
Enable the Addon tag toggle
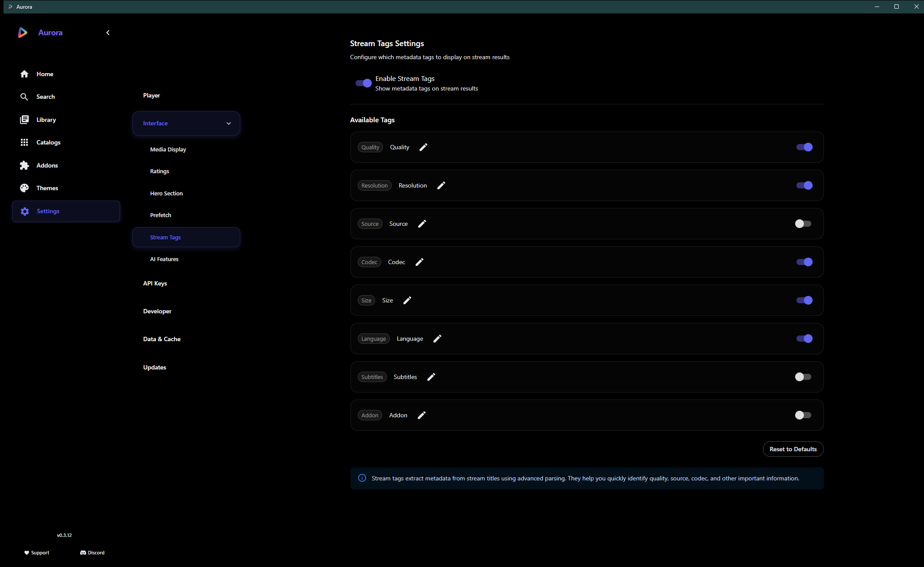[803, 415]
